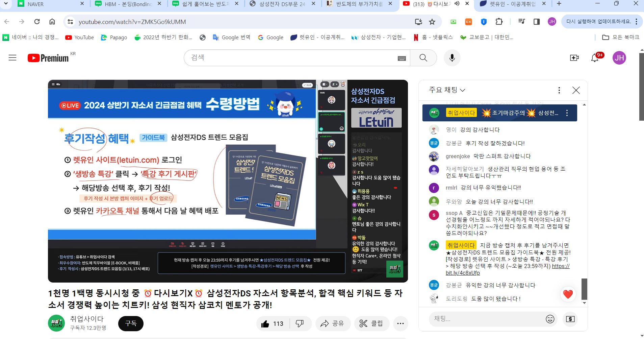This screenshot has height=339, width=644.
Task: Click the search magnifier button
Action: pyautogui.click(x=423, y=58)
